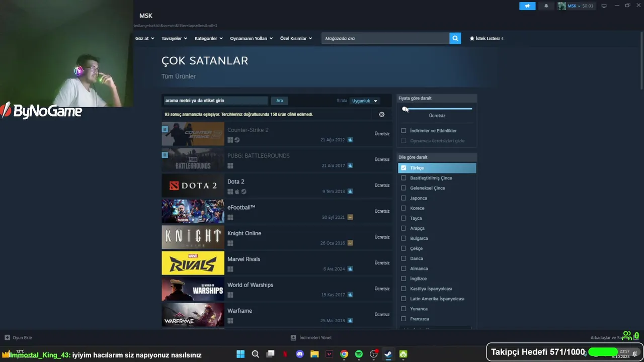Image resolution: width=644 pixels, height=362 pixels.
Task: Click the review icon for Dota 2
Action: coord(350,192)
